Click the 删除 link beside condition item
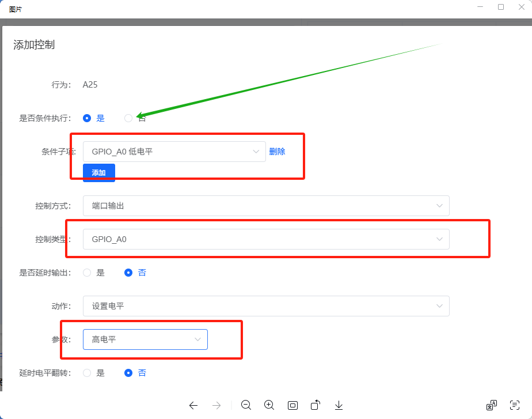Viewport: 532px width, 419px height. [277, 152]
